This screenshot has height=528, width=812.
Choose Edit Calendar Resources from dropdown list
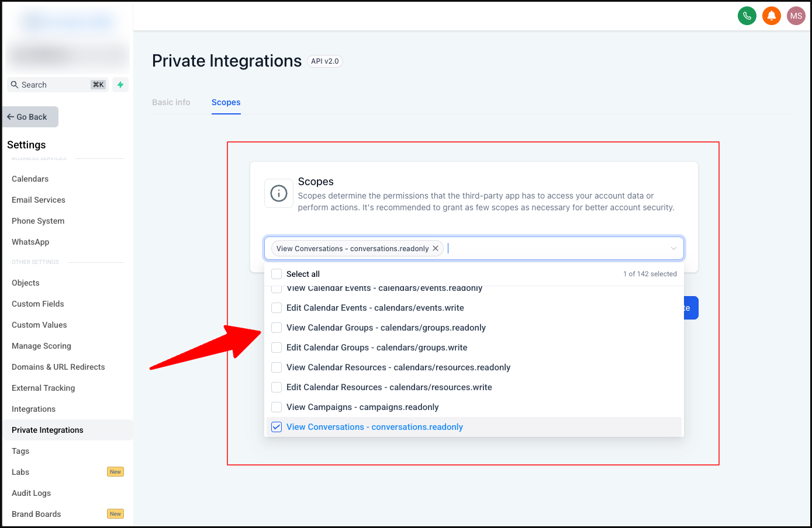point(389,387)
